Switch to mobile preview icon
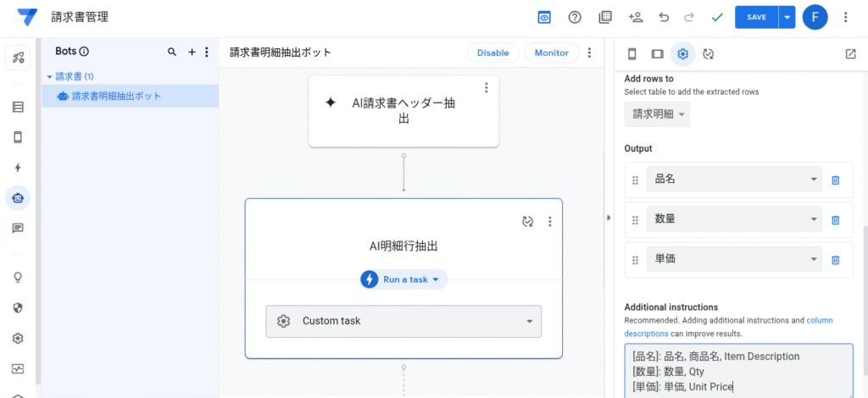Screen dimensions: 868x398 point(632,54)
